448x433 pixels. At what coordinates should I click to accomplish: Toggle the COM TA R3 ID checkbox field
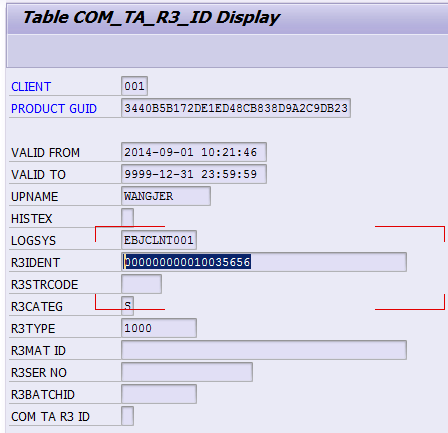(127, 416)
